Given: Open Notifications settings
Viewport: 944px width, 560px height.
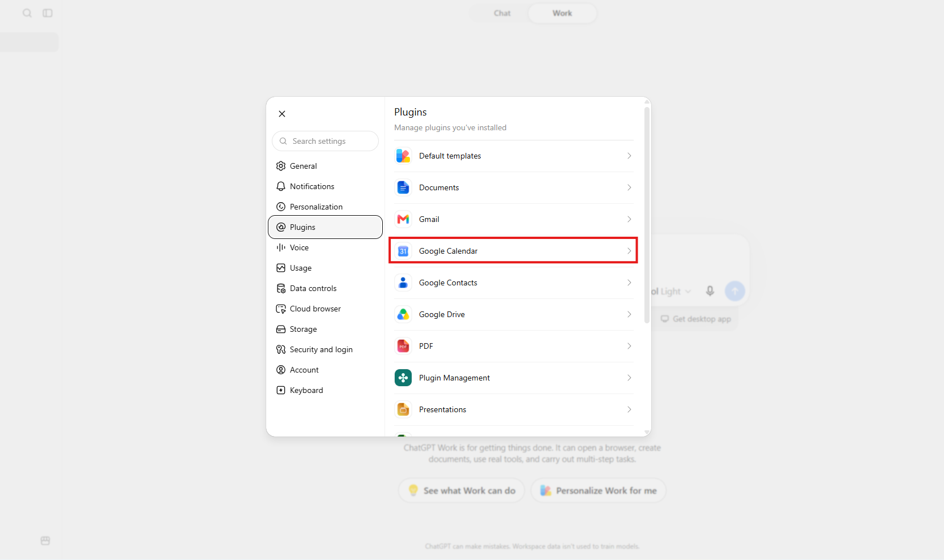Looking at the screenshot, I should click(325, 186).
